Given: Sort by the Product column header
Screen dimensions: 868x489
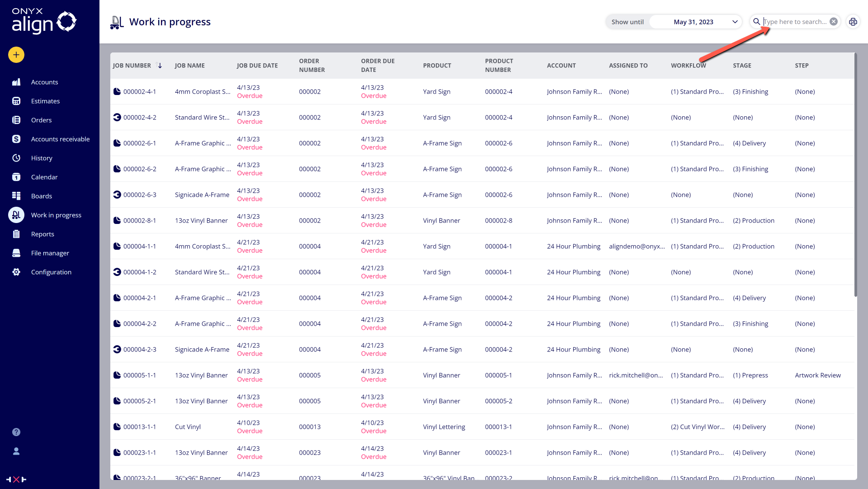Looking at the screenshot, I should [x=437, y=66].
